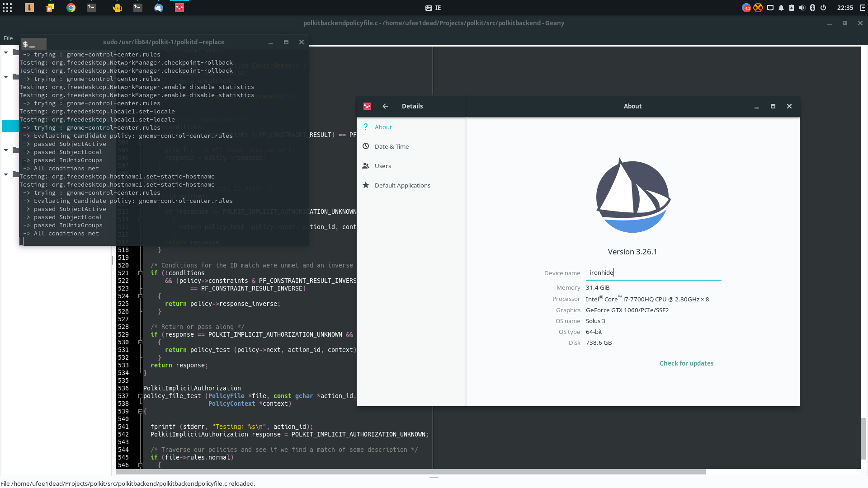868x488 pixels.
Task: Toggle the Raven sidebar icon beside the clock
Action: coord(863,8)
